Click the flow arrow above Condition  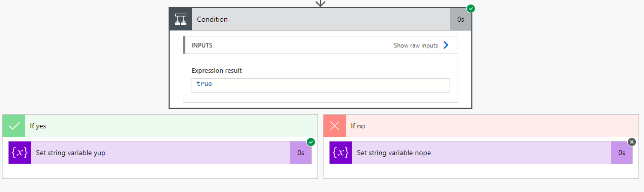coord(320,3)
